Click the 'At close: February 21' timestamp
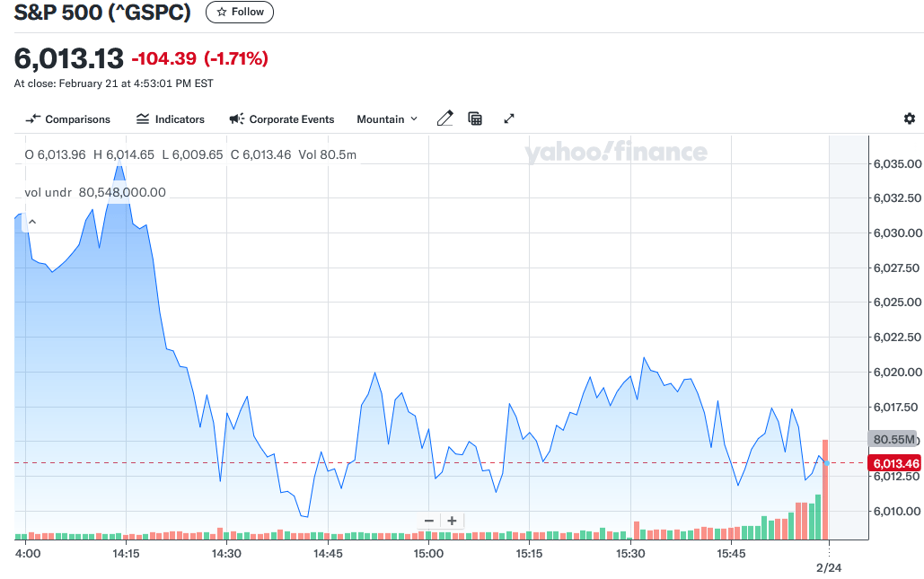This screenshot has width=924, height=579. (x=114, y=83)
